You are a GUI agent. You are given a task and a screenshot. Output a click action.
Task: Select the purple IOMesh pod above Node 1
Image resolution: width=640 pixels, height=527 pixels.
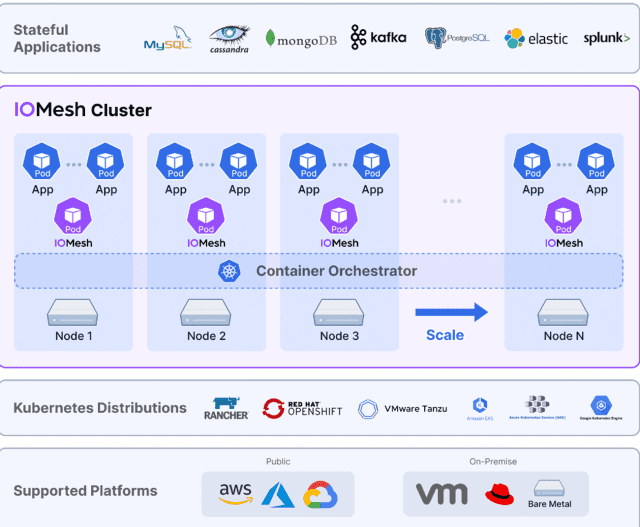[x=73, y=216]
